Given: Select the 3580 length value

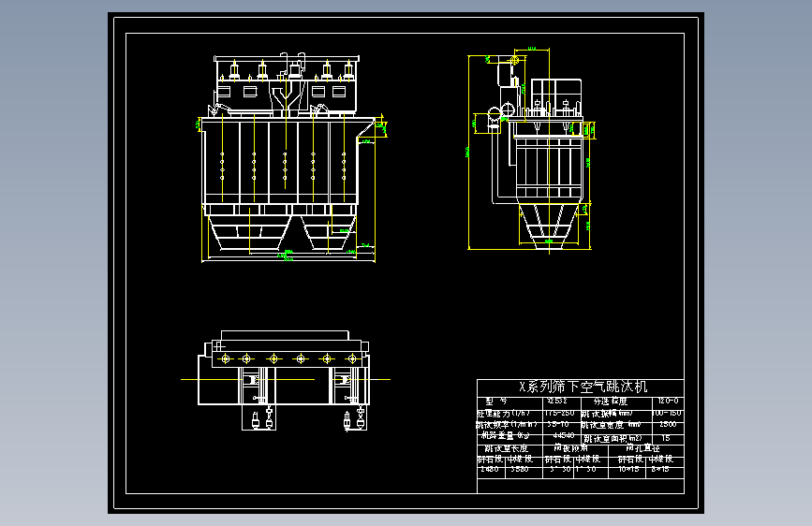Looking at the screenshot, I should click(520, 469).
